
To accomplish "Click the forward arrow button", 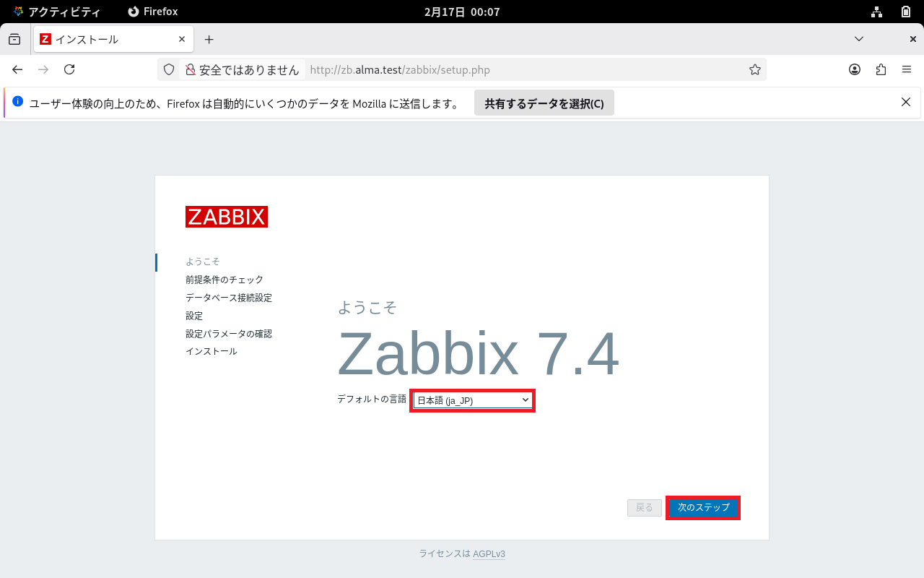I will click(43, 69).
